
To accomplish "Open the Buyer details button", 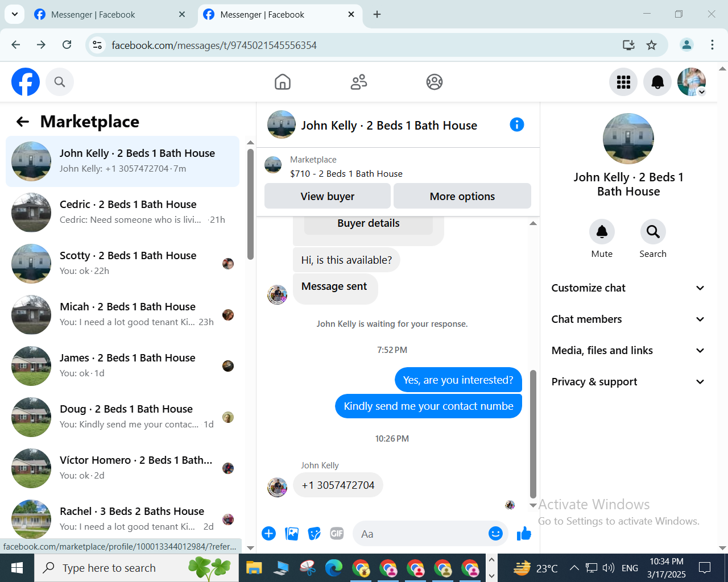I will (369, 224).
